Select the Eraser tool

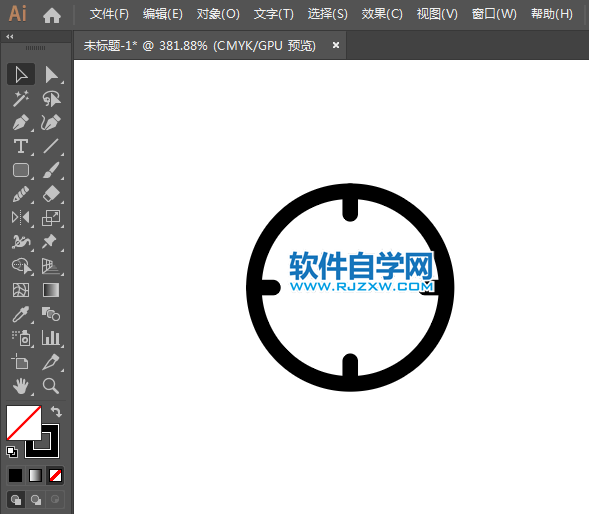pos(51,194)
